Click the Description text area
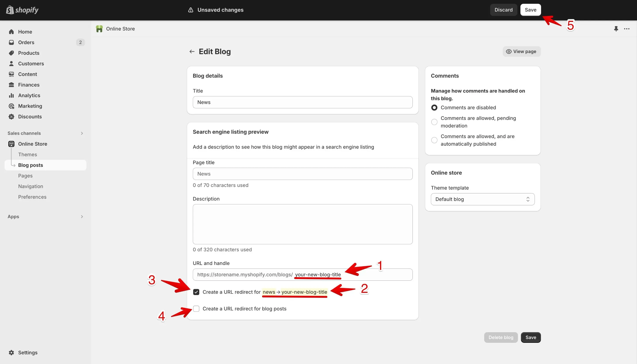Image resolution: width=637 pixels, height=364 pixels. 303,224
